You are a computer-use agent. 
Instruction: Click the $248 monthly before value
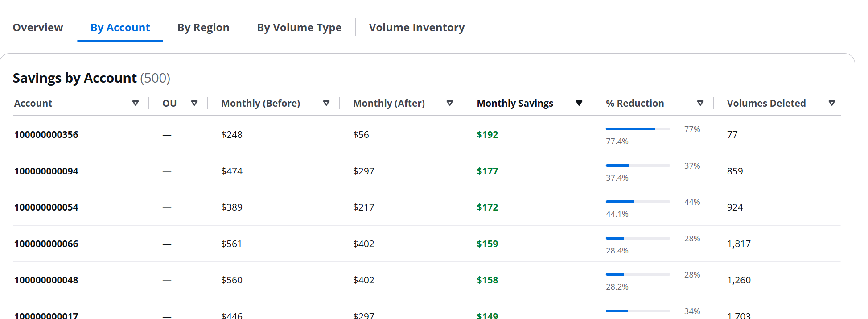click(x=232, y=134)
